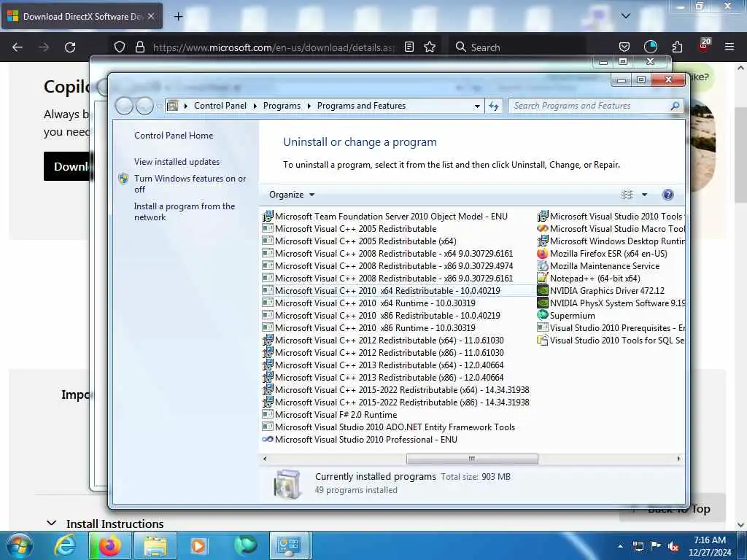The width and height of the screenshot is (747, 560).
Task: Click the Notepad++ program icon
Action: tap(543, 278)
